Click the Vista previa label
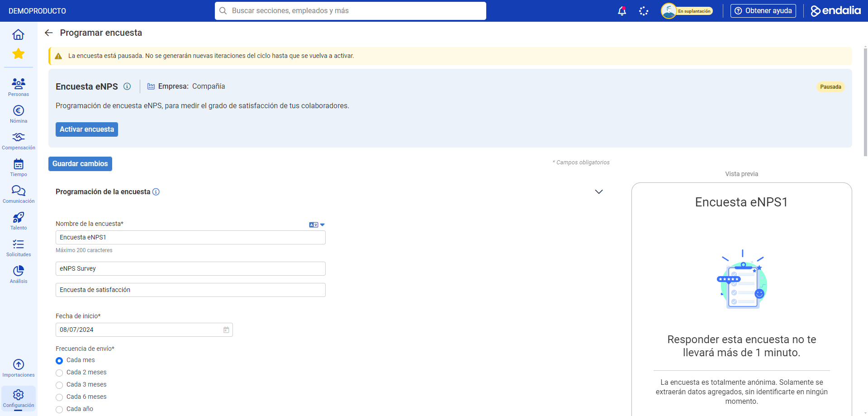Viewport: 868px width, 416px height. (742, 174)
